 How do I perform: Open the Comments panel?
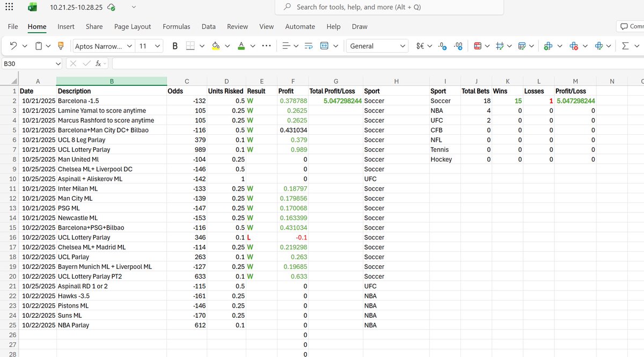pos(629,25)
